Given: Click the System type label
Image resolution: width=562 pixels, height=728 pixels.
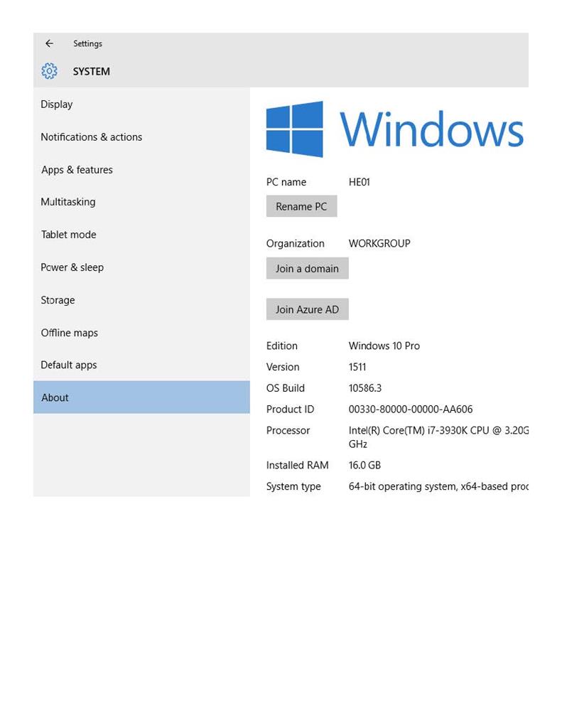Looking at the screenshot, I should pyautogui.click(x=293, y=486).
